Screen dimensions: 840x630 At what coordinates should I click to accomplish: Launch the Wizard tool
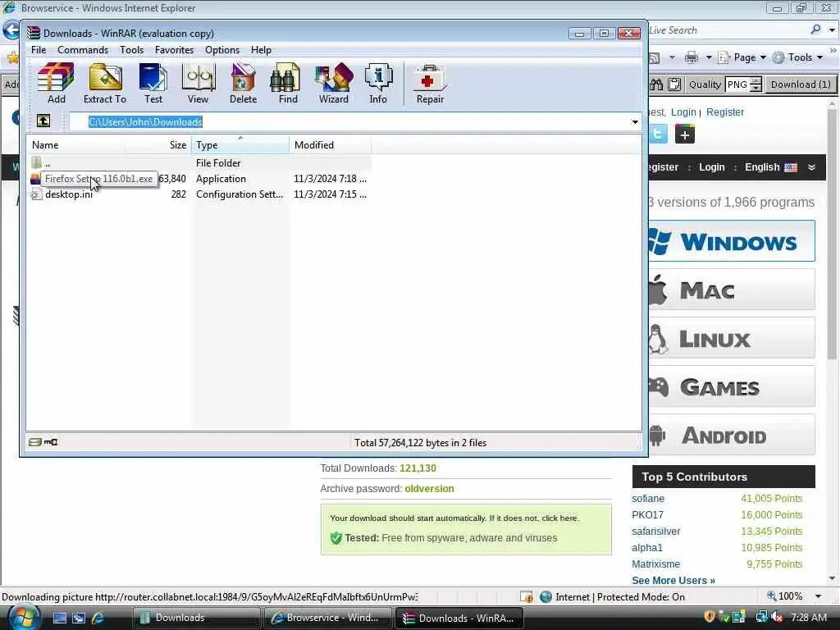[x=334, y=83]
